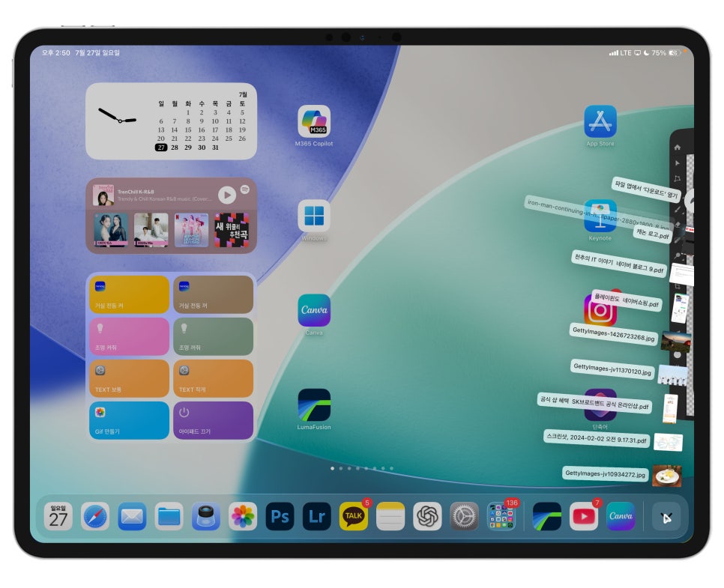Tap the home screen page dots indicator
This screenshot has height=588, width=724.
tap(362, 468)
